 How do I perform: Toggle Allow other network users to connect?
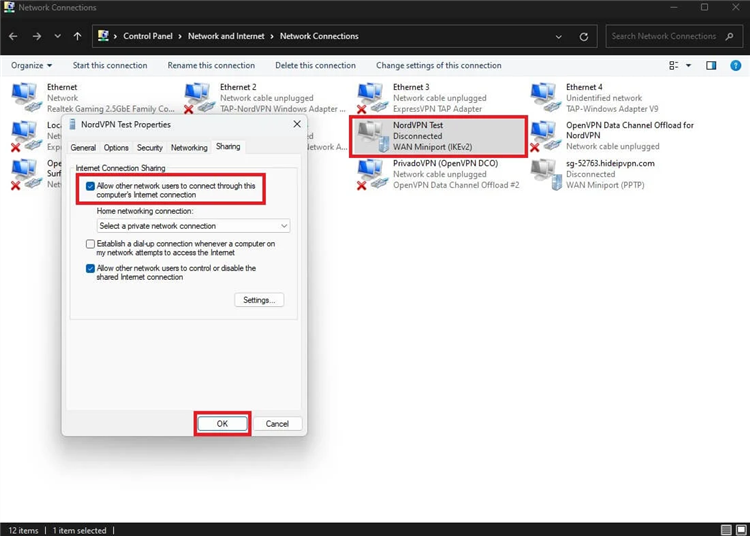(x=90, y=186)
